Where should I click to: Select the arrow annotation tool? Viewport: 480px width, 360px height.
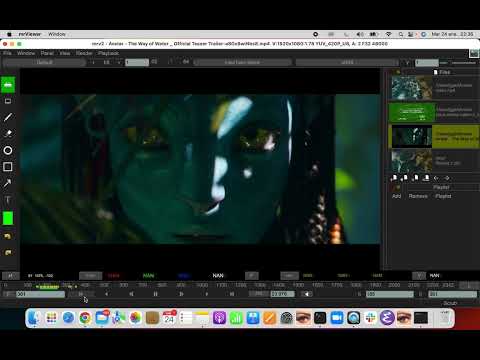pyautogui.click(x=8, y=183)
